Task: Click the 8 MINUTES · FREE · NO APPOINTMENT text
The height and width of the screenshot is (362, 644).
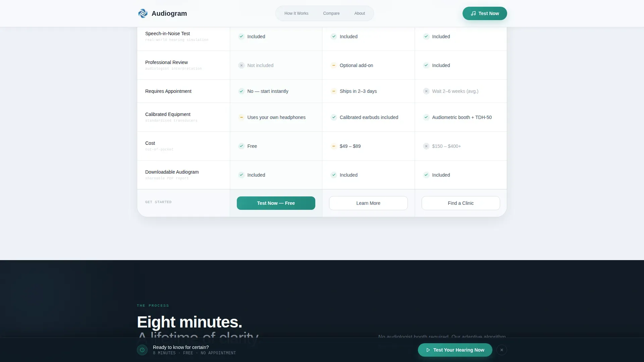Action: point(195,353)
